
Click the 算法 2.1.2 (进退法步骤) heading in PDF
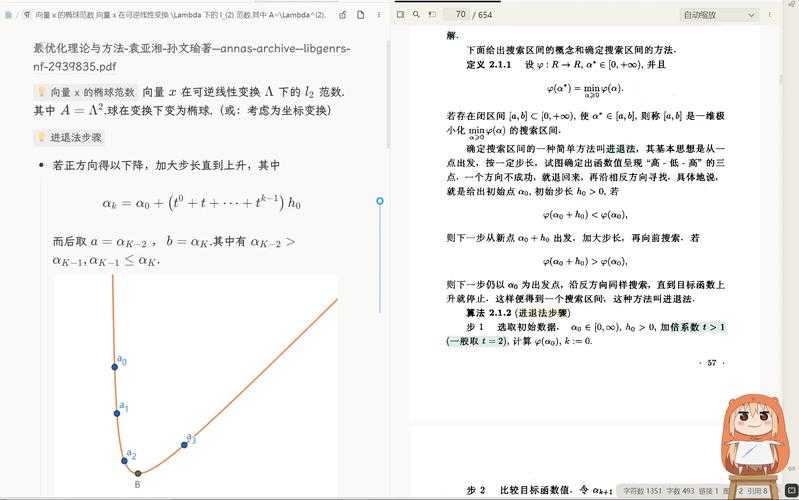[518, 312]
